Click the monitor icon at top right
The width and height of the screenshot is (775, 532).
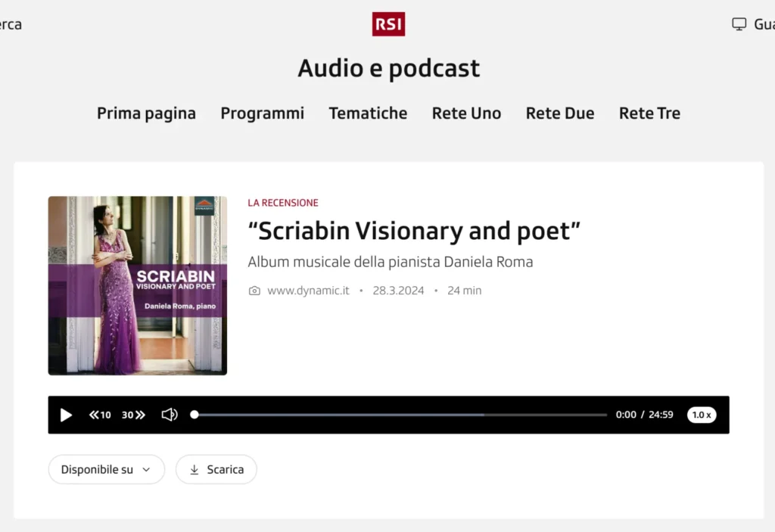(x=739, y=24)
